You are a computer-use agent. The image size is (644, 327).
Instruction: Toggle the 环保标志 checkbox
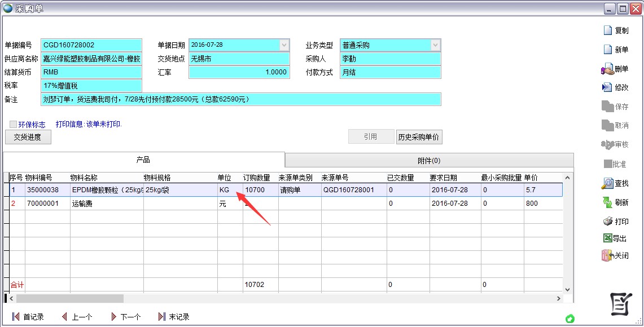[13, 125]
